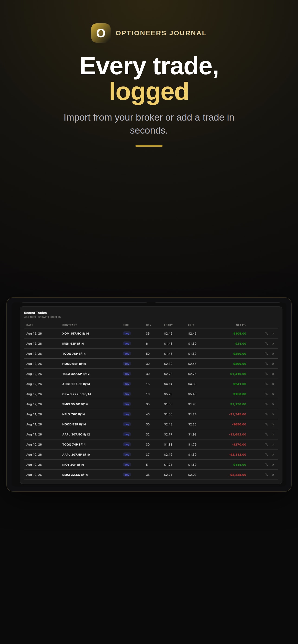The height and width of the screenshot is (644, 298).
Task: Delete the IREN 43P 8/14 trade
Action: [273, 344]
